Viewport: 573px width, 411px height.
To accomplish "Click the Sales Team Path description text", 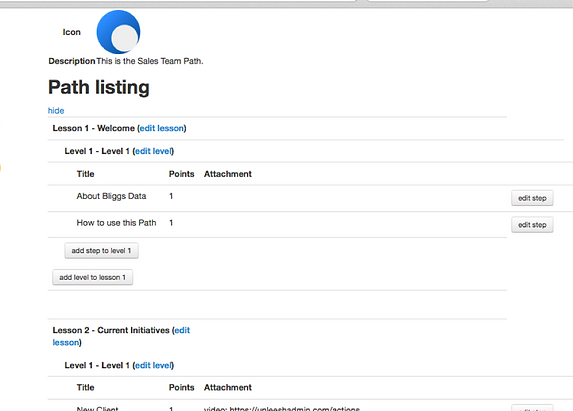I will 150,61.
